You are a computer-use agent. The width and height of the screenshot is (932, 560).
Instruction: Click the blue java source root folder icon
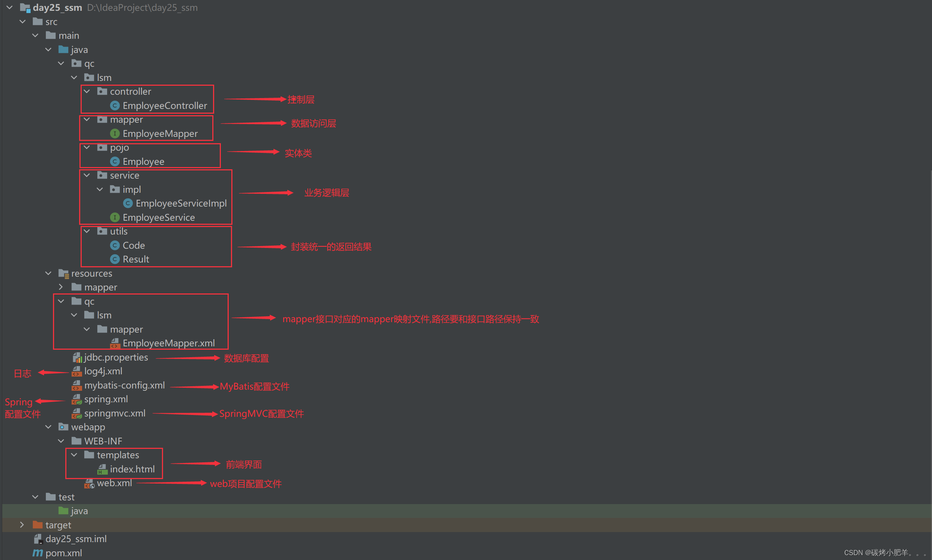[63, 50]
